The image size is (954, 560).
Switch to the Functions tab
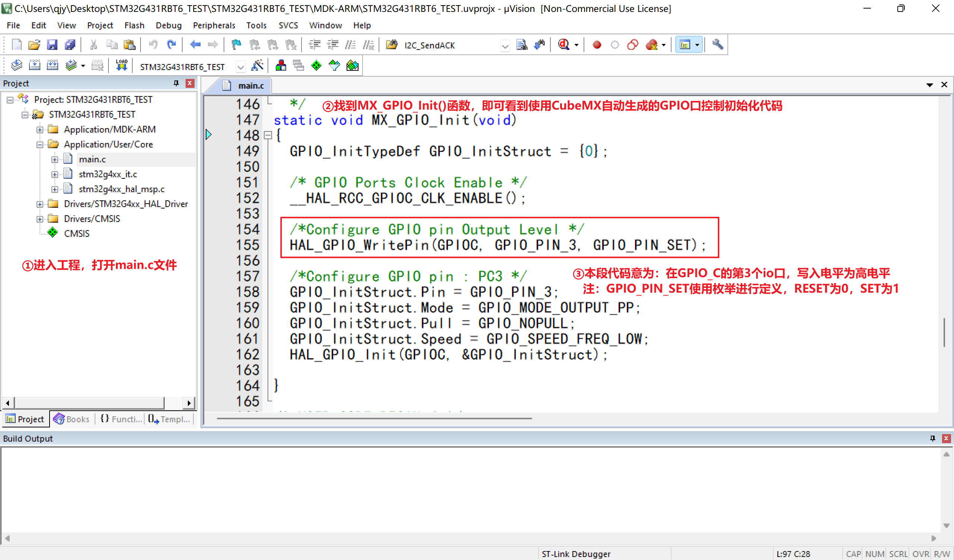(x=121, y=419)
